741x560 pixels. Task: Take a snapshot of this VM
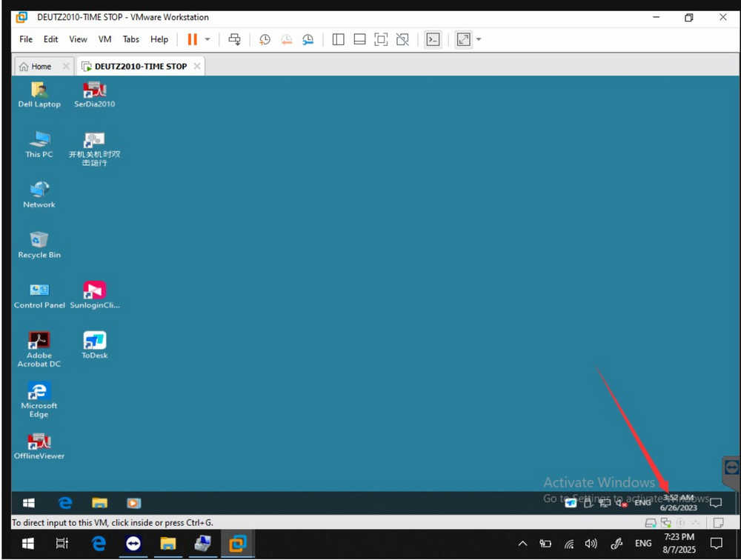265,39
